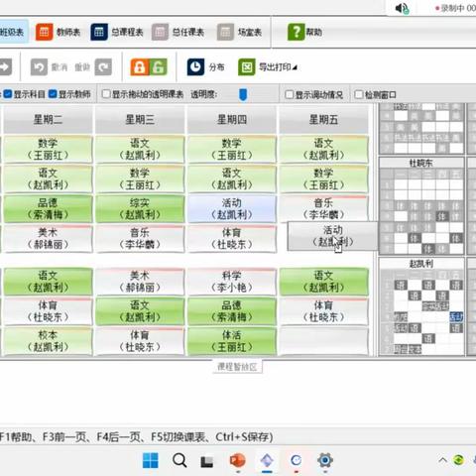Select the 校本(赵凯利) lesson cell
Image resolution: width=476 pixels, height=476 pixels.
pyautogui.click(x=48, y=341)
